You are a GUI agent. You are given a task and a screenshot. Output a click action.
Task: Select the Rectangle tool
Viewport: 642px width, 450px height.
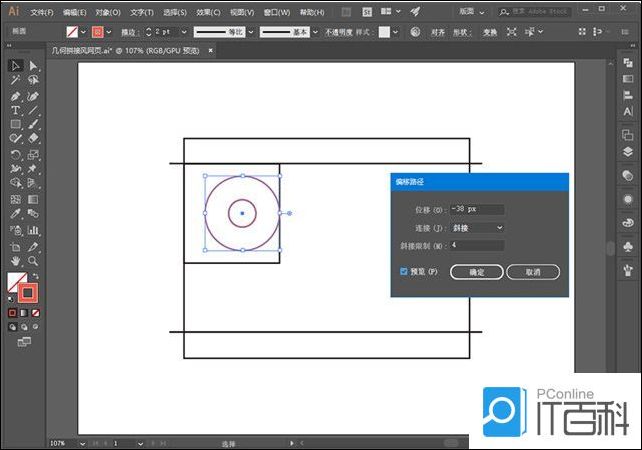coord(15,125)
